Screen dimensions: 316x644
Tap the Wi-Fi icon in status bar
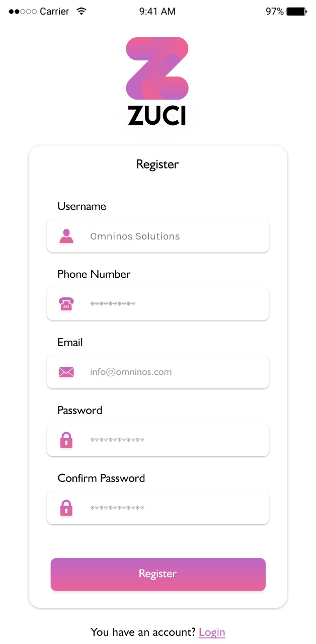pyautogui.click(x=81, y=11)
